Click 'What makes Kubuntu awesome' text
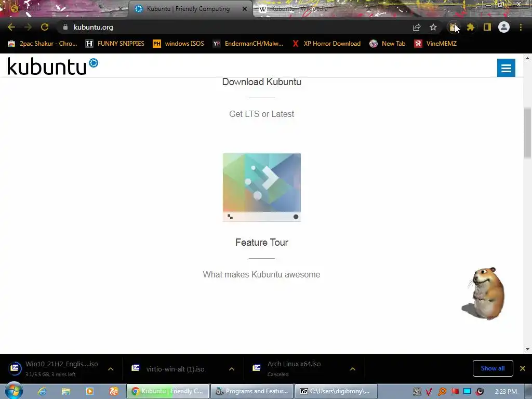The height and width of the screenshot is (399, 532). (262, 274)
